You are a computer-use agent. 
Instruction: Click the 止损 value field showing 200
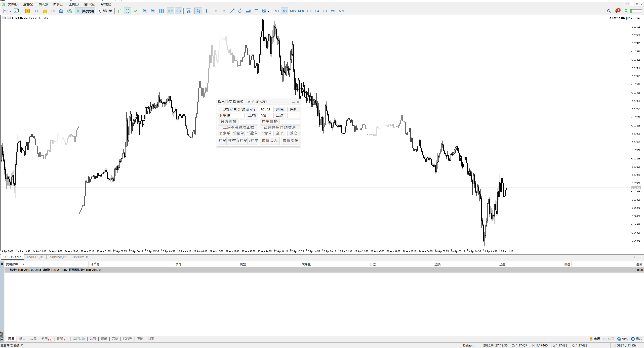266,116
